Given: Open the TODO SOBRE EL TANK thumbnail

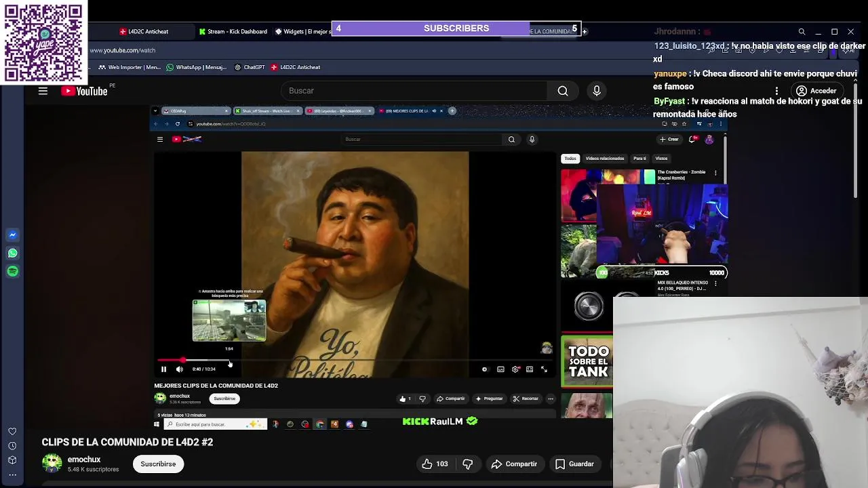Looking at the screenshot, I should 587,361.
